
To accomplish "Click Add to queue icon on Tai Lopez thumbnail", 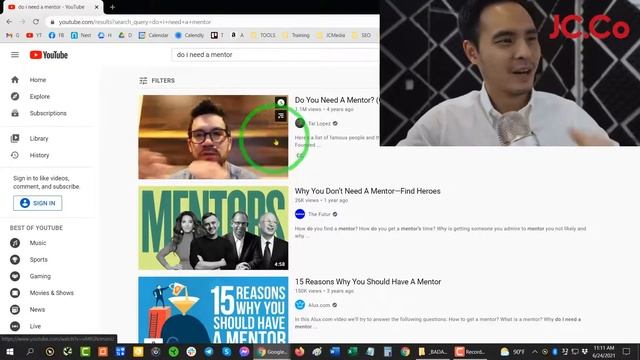I will [x=281, y=116].
